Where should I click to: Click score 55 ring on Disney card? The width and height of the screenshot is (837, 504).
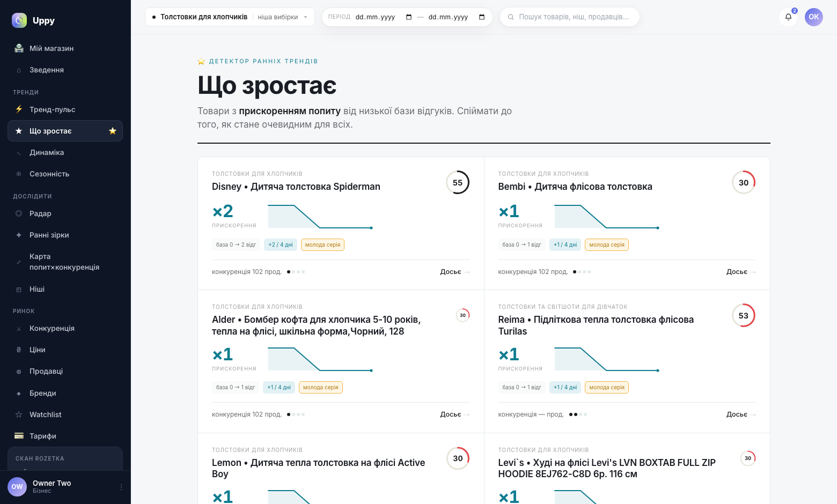click(x=458, y=182)
